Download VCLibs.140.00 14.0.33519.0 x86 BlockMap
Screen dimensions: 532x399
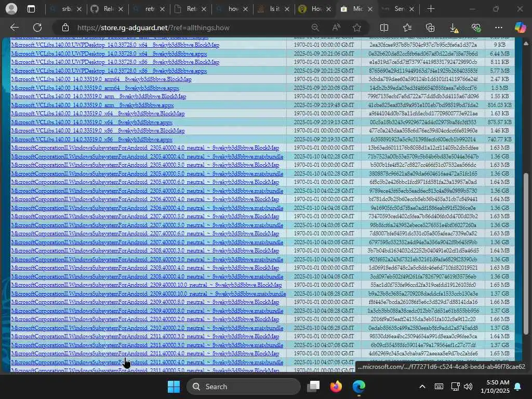click(x=98, y=130)
